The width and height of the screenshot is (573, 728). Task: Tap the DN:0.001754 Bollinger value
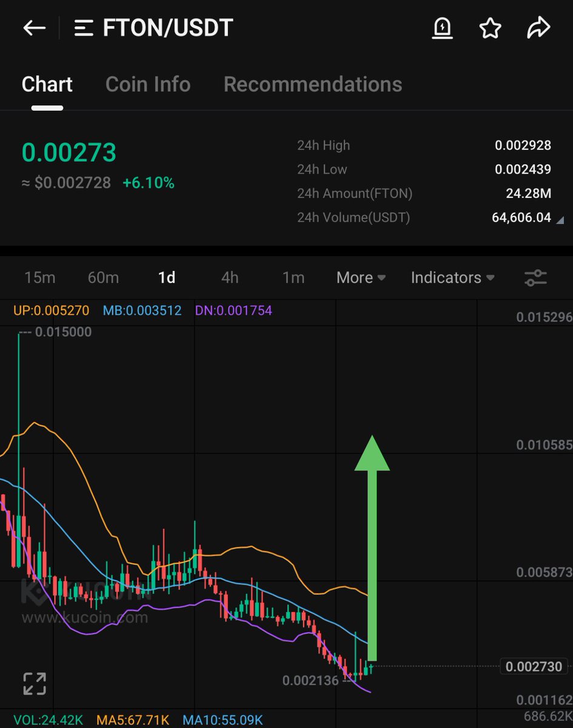[233, 311]
